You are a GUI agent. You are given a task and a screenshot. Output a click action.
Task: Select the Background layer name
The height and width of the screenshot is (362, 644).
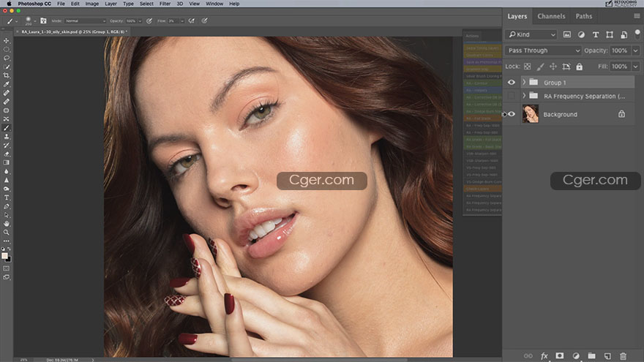coord(561,115)
